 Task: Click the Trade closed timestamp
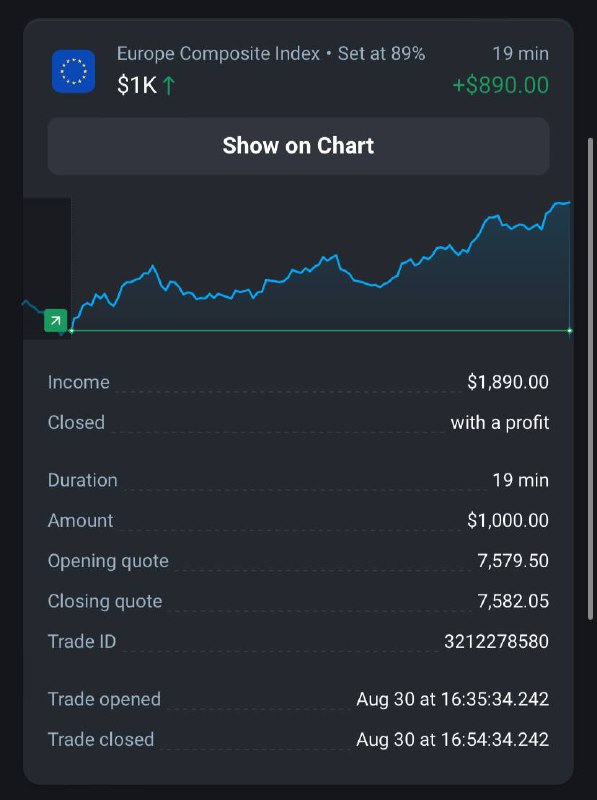(452, 739)
